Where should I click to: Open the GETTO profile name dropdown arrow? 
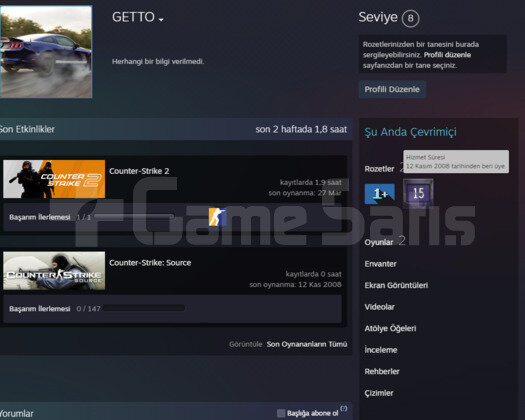tap(161, 20)
